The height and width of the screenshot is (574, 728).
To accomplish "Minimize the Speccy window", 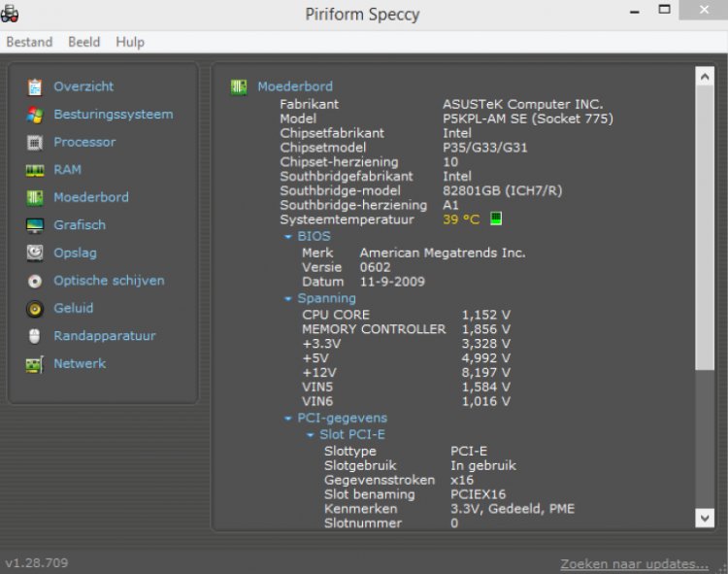I will [x=634, y=11].
